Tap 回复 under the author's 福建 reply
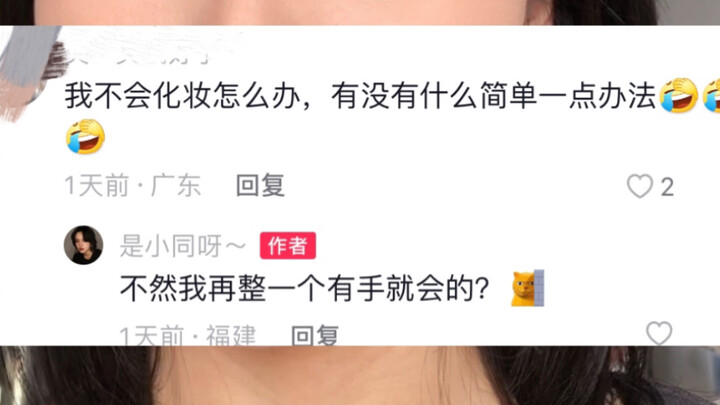720x405 pixels. [315, 335]
